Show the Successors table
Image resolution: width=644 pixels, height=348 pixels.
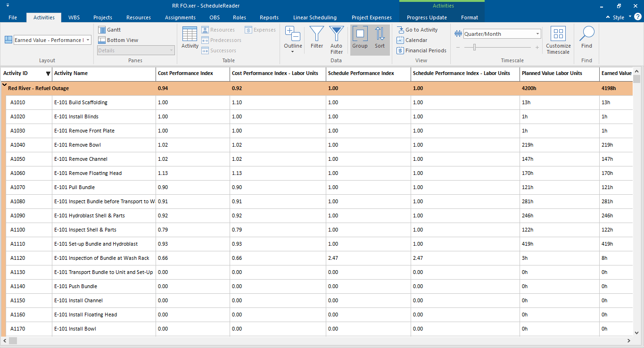tap(219, 50)
